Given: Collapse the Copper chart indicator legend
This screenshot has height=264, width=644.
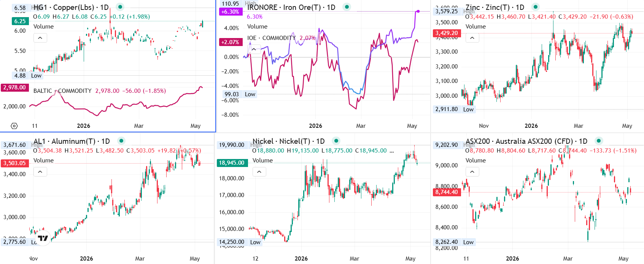Looking at the screenshot, I should (40, 38).
